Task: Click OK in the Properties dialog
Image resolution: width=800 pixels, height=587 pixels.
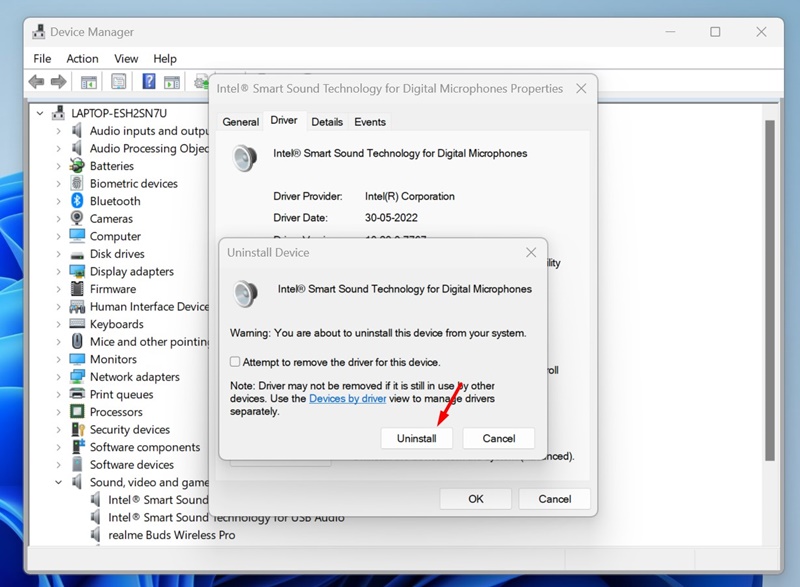Action: coord(476,499)
